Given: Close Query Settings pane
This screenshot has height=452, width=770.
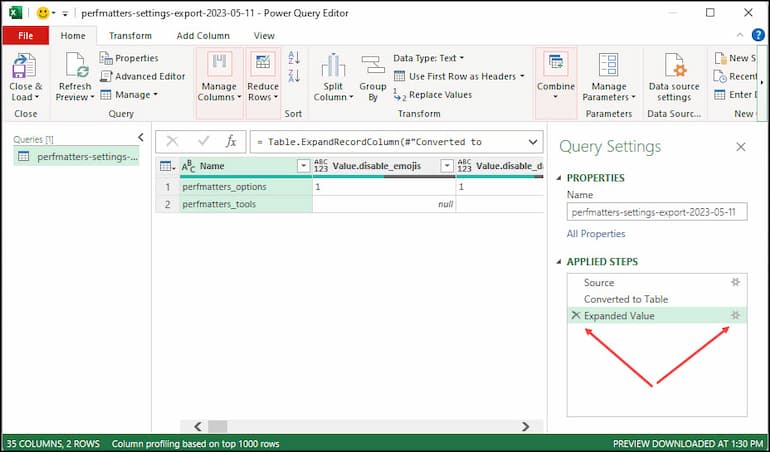Looking at the screenshot, I should [741, 147].
